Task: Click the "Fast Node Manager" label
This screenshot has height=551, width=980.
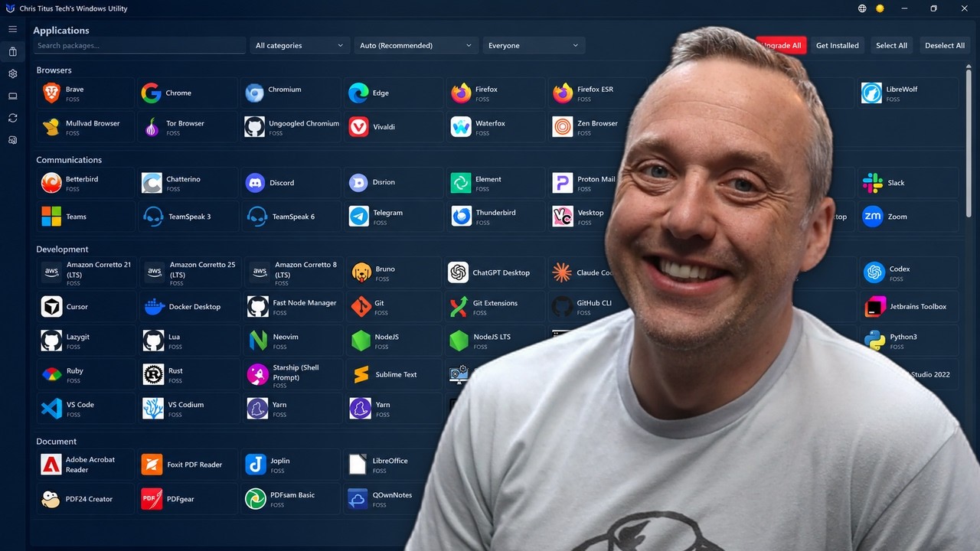Action: click(305, 303)
